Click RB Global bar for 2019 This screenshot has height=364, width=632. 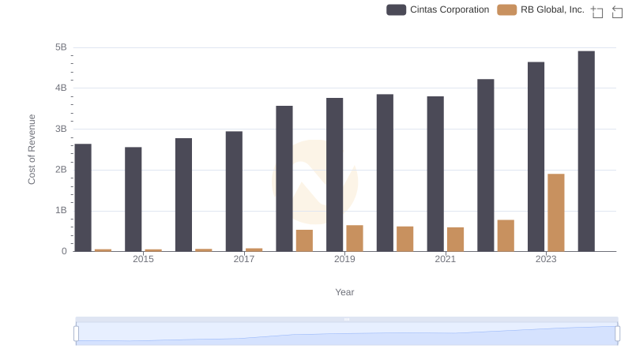pyautogui.click(x=355, y=238)
